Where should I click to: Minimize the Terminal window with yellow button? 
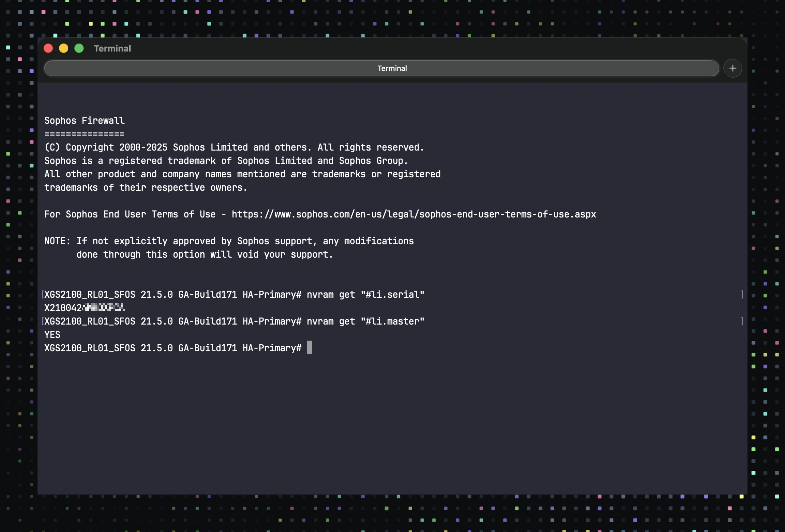pyautogui.click(x=64, y=48)
